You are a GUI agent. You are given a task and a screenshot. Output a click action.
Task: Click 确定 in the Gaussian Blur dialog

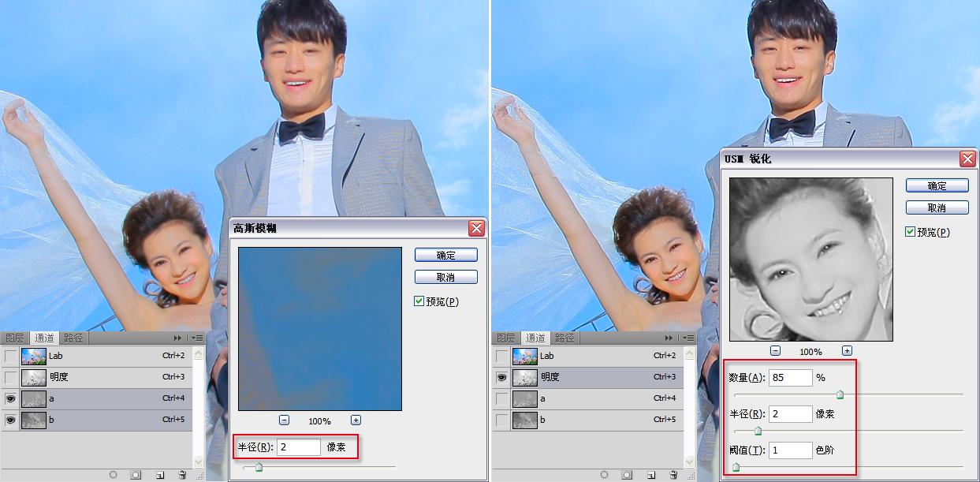tap(445, 254)
